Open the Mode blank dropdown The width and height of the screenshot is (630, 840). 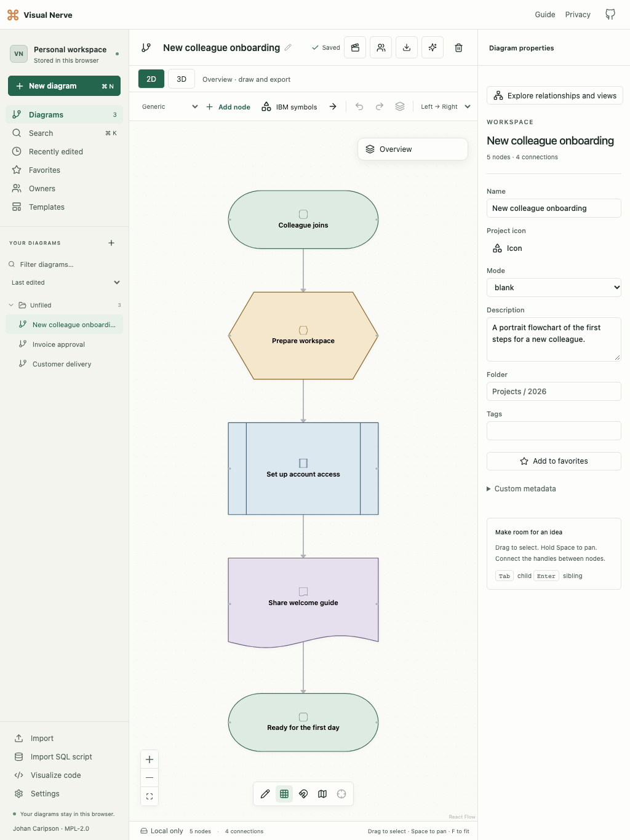[554, 288]
